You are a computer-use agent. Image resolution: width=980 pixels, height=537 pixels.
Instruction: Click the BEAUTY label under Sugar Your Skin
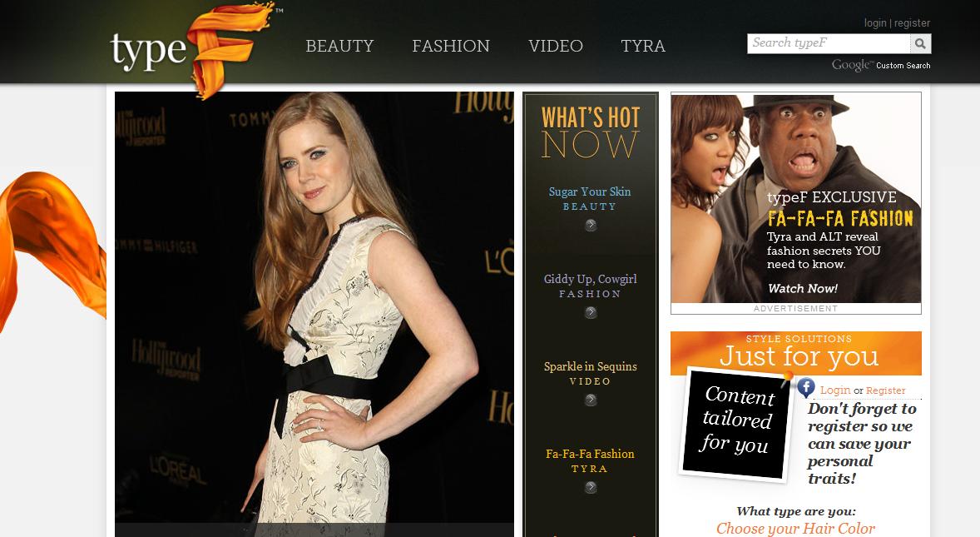[x=589, y=206]
